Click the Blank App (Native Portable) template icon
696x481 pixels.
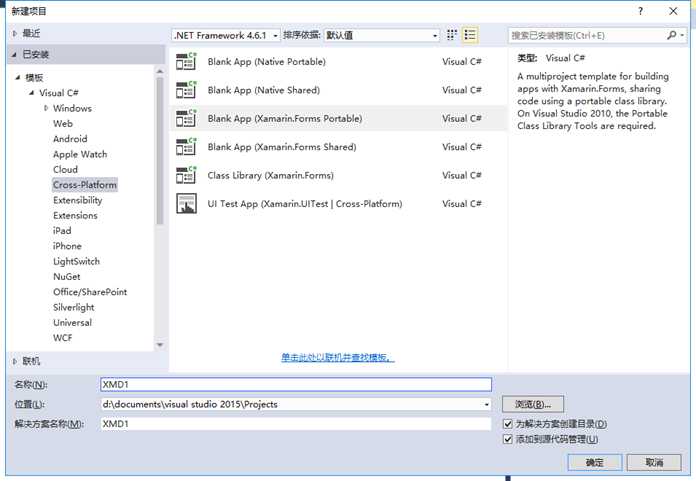(186, 62)
